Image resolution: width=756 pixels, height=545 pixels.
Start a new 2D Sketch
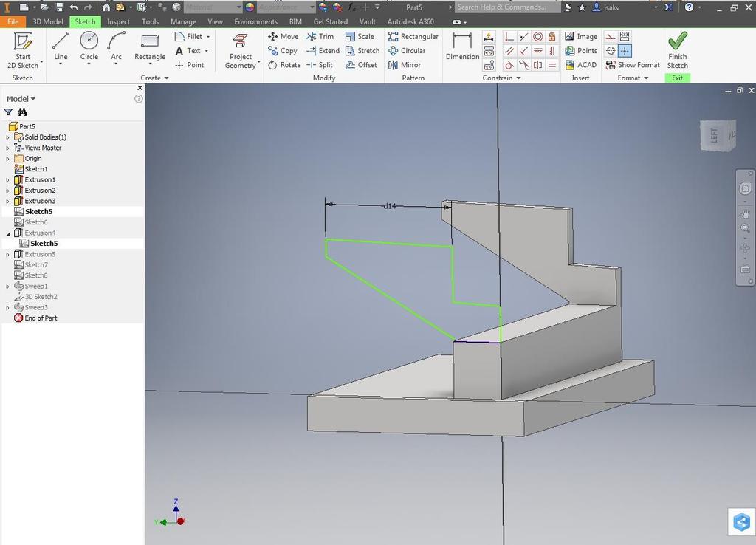pos(23,50)
